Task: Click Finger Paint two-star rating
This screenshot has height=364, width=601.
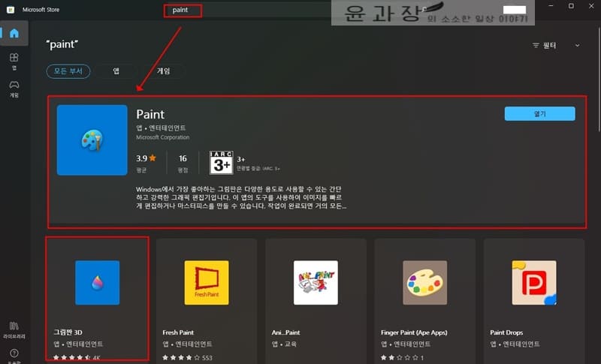Action: [x=402, y=357]
